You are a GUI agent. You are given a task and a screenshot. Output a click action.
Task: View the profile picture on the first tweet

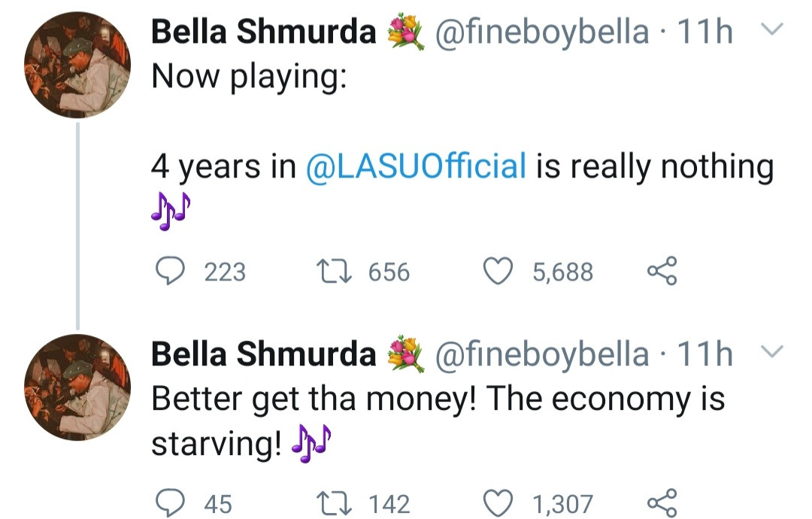coord(77,65)
